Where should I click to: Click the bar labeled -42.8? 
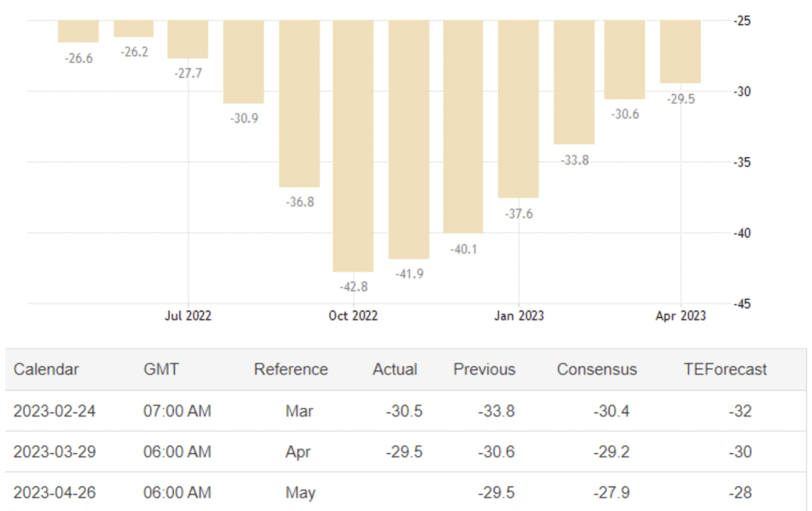[353, 145]
